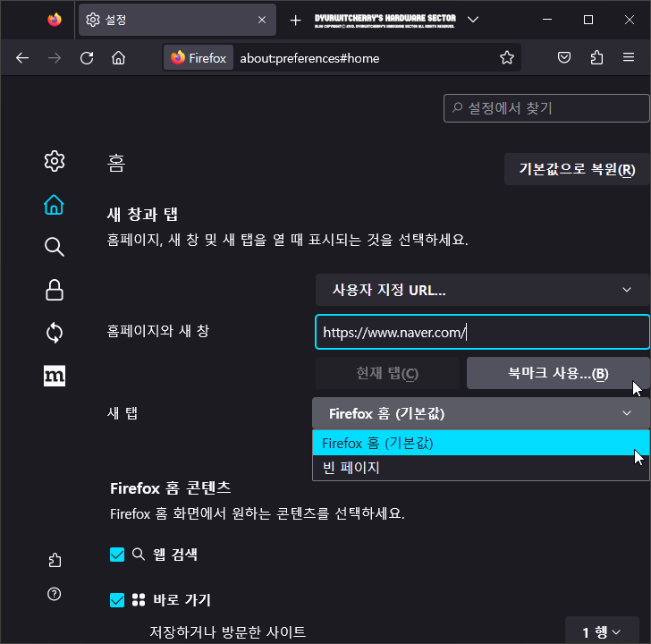Click the forward navigation arrow

pos(55,58)
